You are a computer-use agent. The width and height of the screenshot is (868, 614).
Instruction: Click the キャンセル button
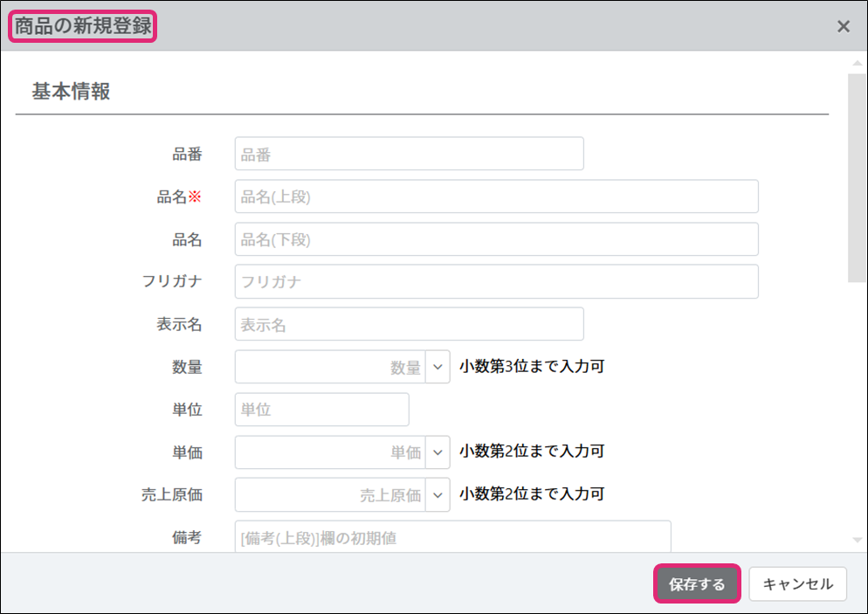[797, 583]
